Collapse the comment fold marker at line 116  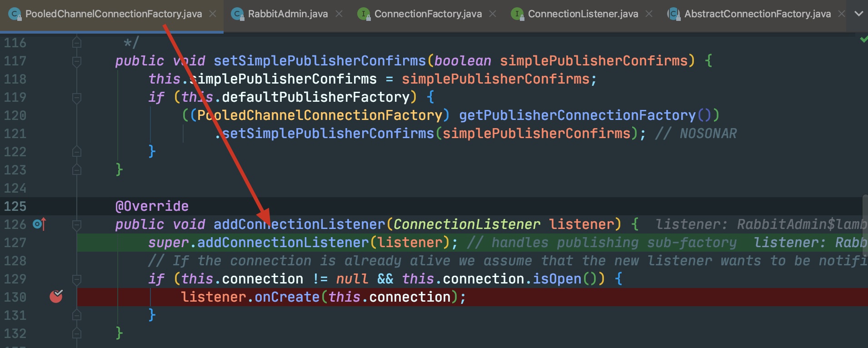77,43
